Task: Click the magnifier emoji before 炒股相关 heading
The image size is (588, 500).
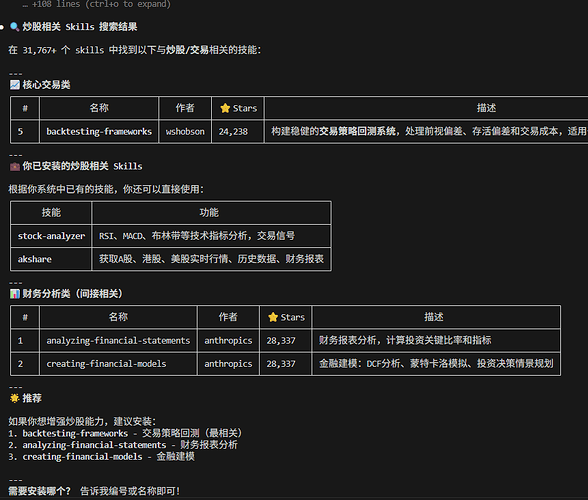Action: (15, 27)
